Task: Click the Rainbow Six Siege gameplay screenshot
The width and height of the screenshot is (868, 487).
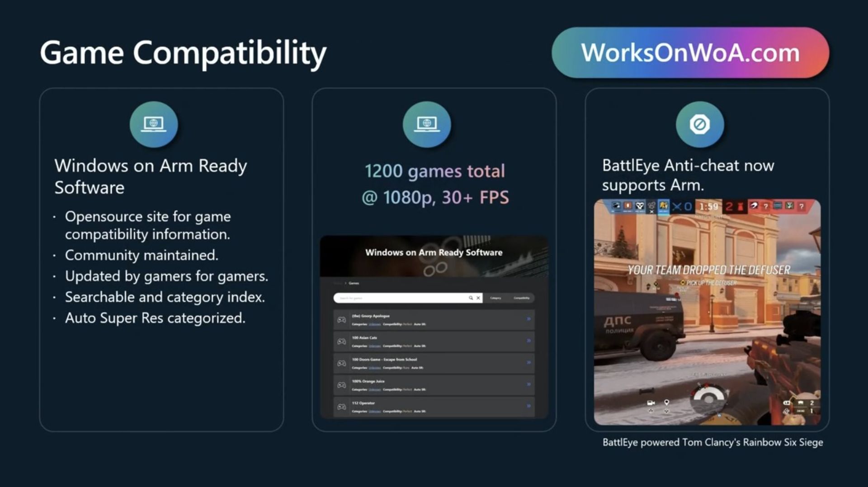Action: click(x=707, y=312)
